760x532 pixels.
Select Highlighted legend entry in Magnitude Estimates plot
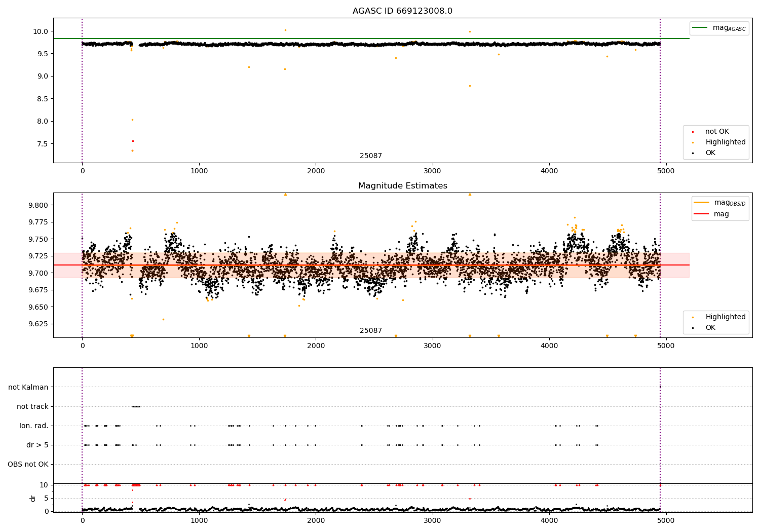click(725, 317)
